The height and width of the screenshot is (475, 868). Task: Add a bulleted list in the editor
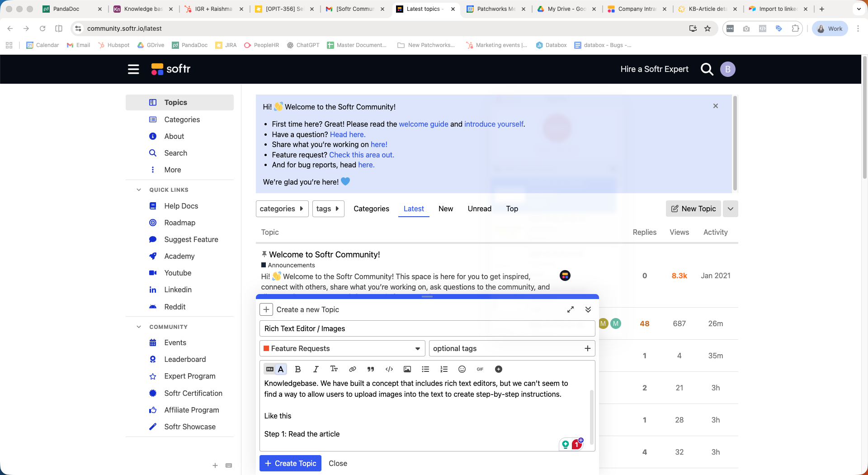425,369
